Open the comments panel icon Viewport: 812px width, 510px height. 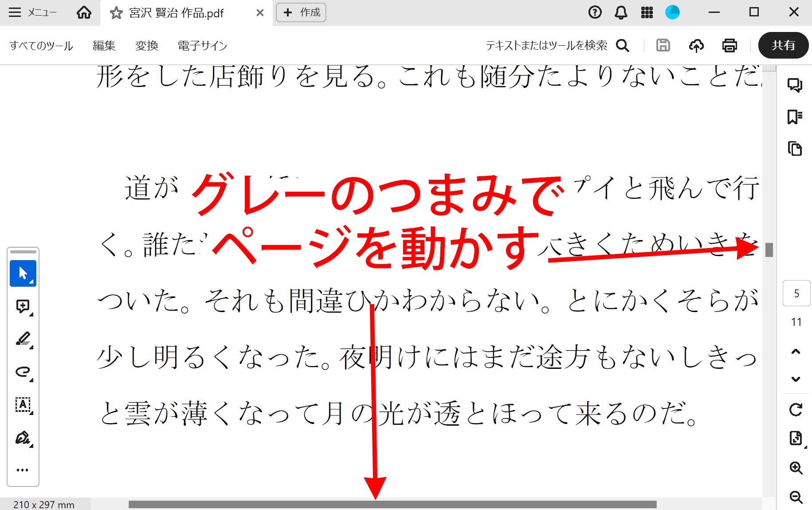pyautogui.click(x=795, y=85)
